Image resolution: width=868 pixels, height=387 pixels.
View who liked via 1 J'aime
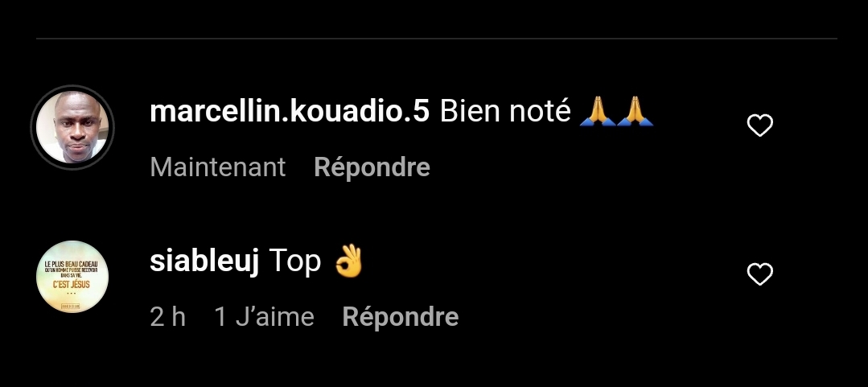(x=264, y=317)
